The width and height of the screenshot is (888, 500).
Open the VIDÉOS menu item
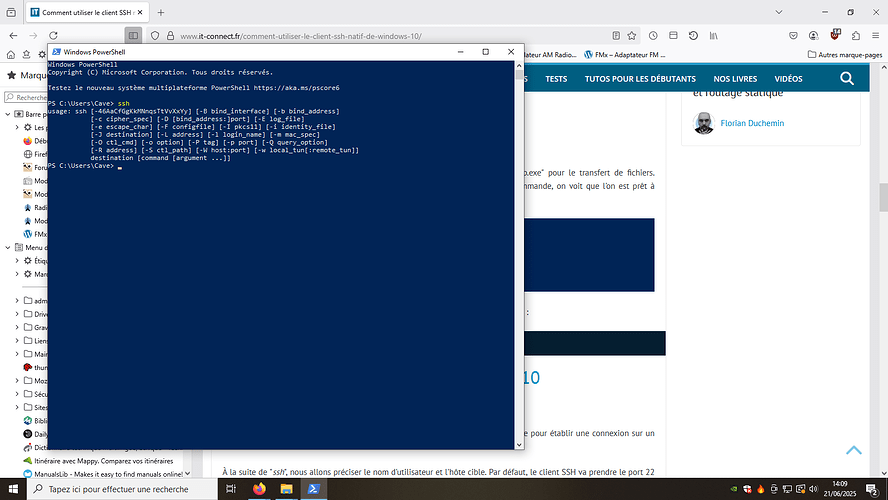coord(788,79)
